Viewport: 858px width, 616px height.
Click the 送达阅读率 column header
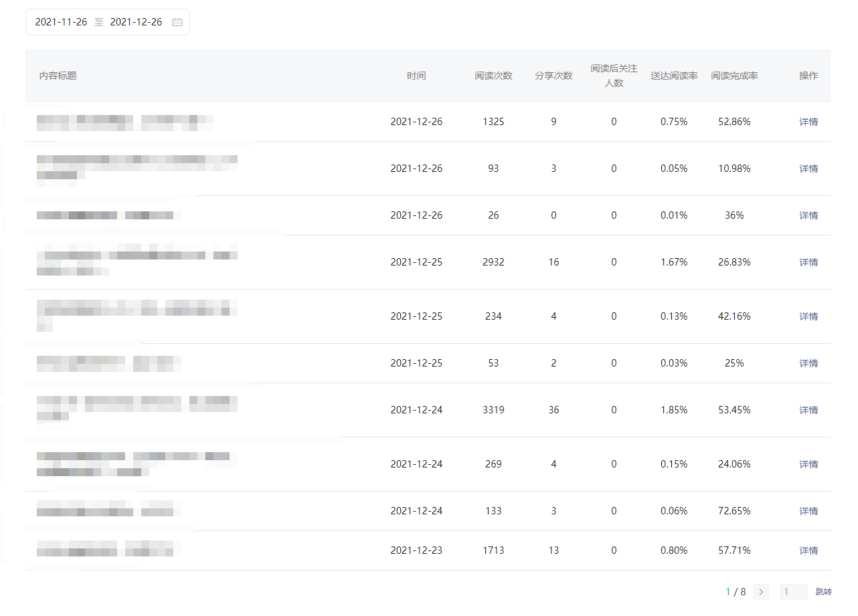(x=674, y=76)
